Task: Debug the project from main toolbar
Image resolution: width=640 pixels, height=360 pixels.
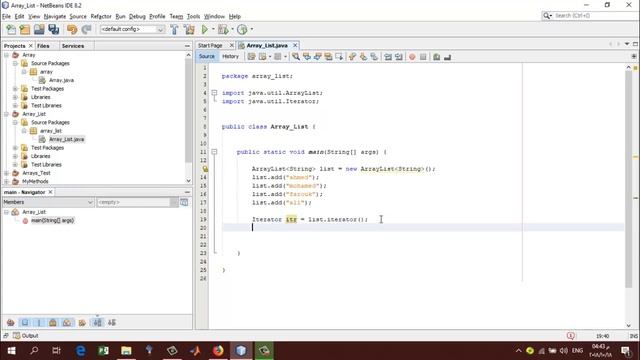Action: click(223, 29)
